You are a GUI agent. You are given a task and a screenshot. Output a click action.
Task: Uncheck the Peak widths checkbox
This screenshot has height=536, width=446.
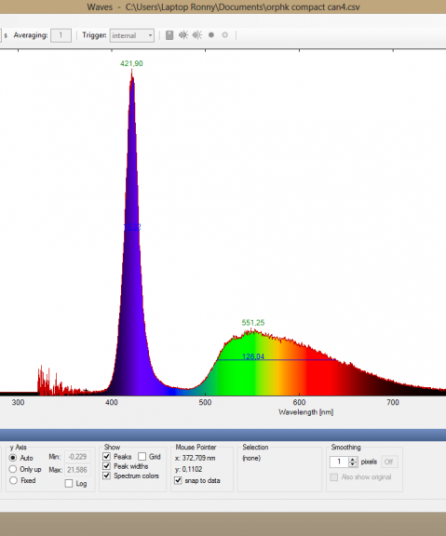coord(107,466)
